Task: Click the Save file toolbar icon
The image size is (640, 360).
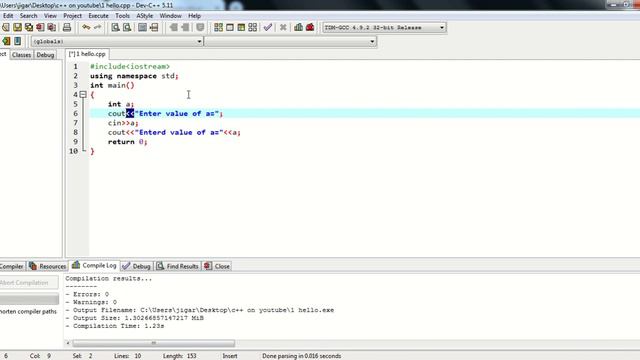Action: [x=17, y=27]
